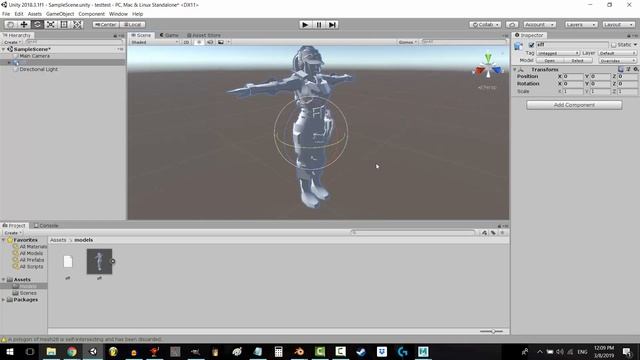Image resolution: width=640 pixels, height=360 pixels.
Task: Expand the Packages folder
Action: [x=4, y=300]
